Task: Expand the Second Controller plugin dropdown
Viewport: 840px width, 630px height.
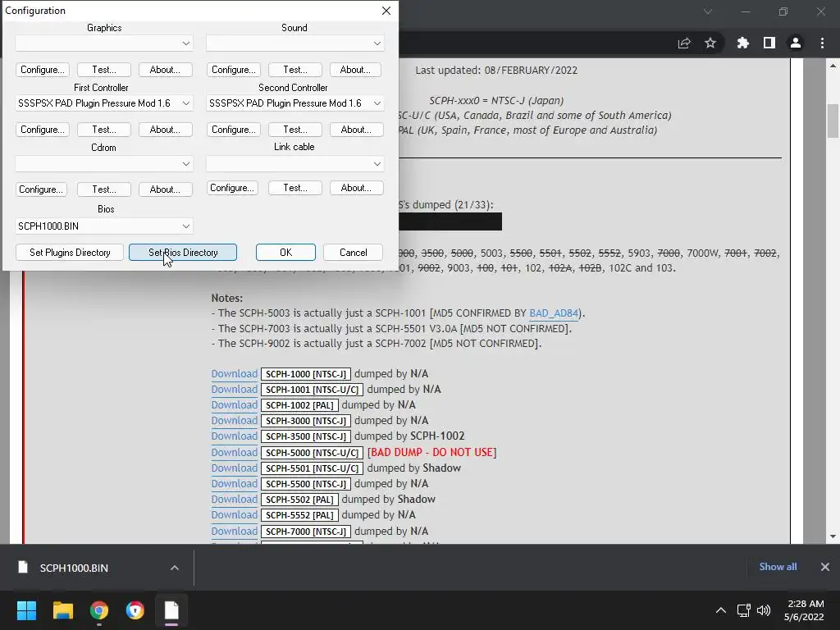Action: click(294, 103)
